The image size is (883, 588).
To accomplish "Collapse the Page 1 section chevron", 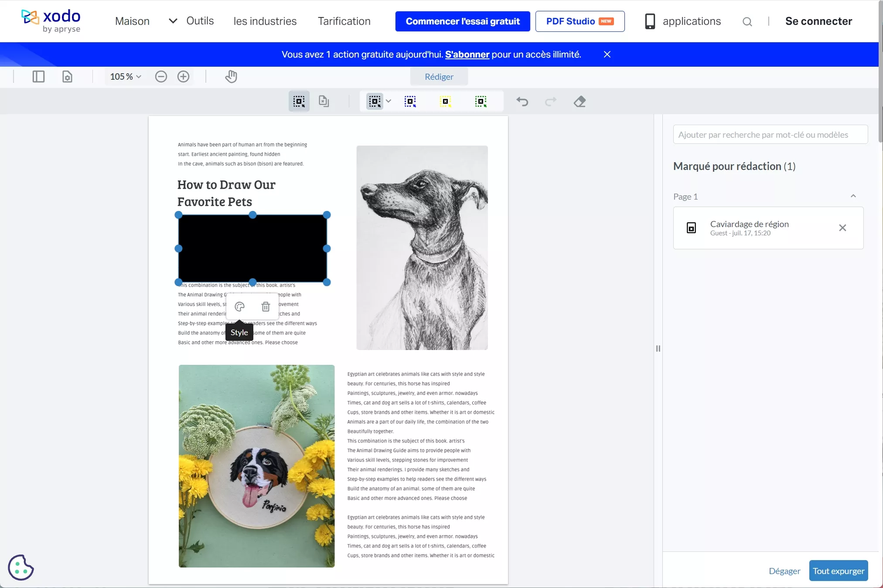I will (x=853, y=196).
